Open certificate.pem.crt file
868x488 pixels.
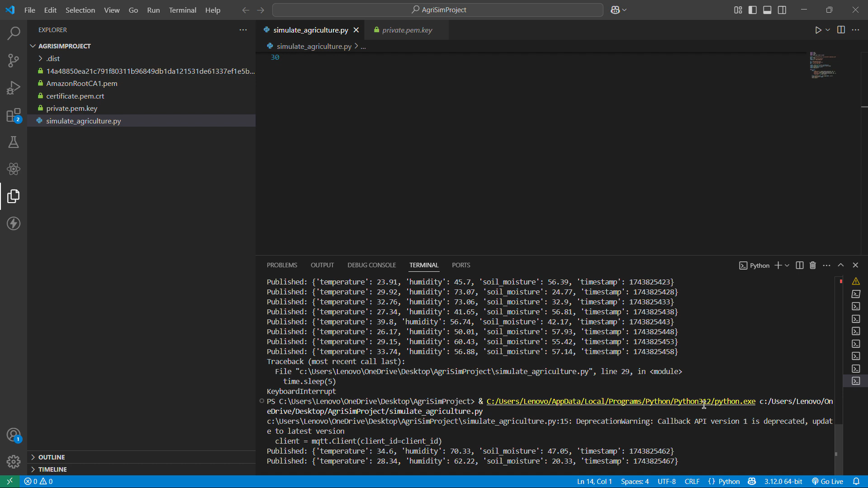[75, 96]
